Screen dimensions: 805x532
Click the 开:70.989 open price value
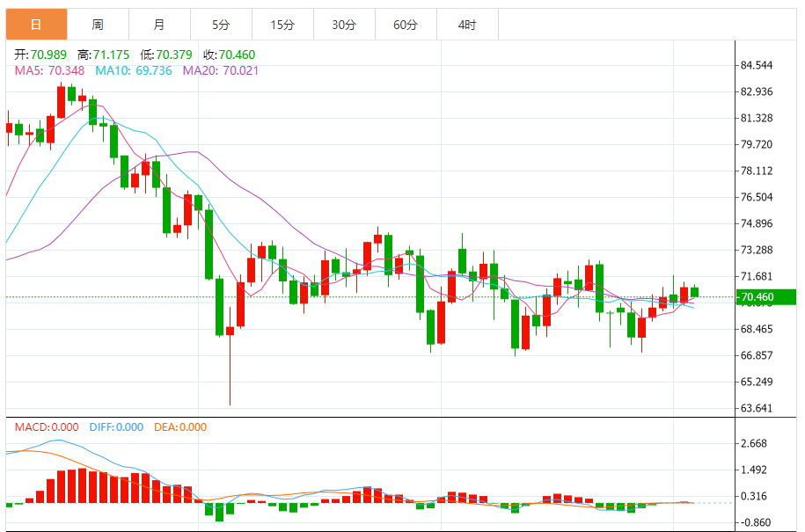pos(40,55)
